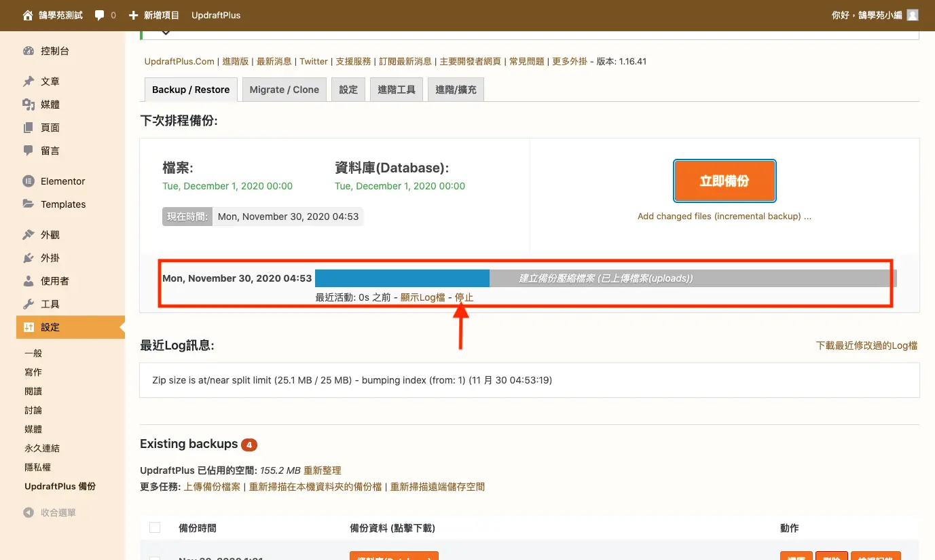
Task: Select the 隱私權 submenu item
Action: pos(37,467)
